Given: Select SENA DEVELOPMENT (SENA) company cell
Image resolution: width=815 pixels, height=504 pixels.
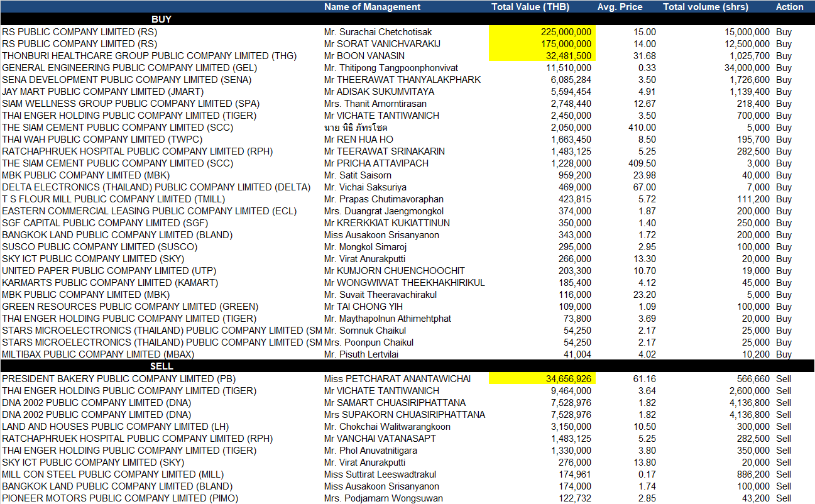Looking at the screenshot, I should [126, 80].
